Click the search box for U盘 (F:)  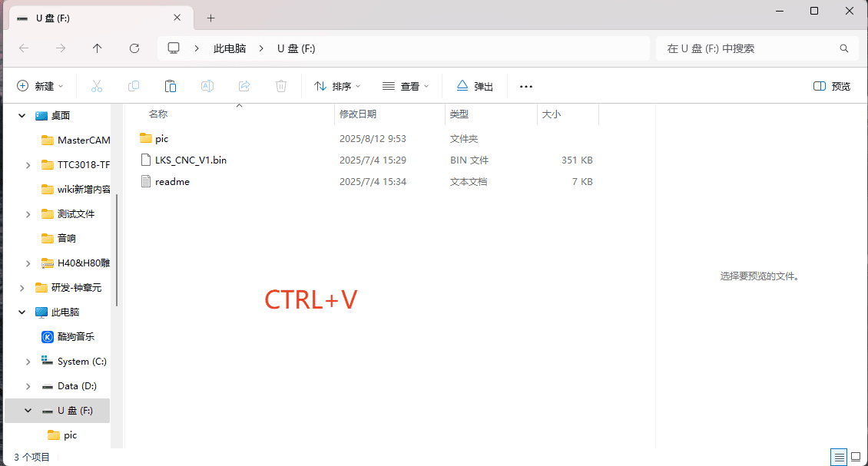coord(749,48)
